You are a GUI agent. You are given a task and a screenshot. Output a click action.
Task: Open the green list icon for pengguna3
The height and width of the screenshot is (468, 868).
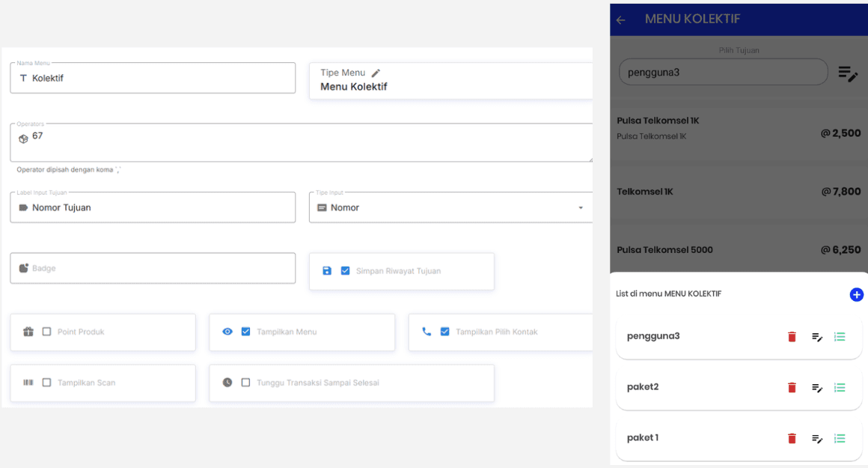click(840, 337)
